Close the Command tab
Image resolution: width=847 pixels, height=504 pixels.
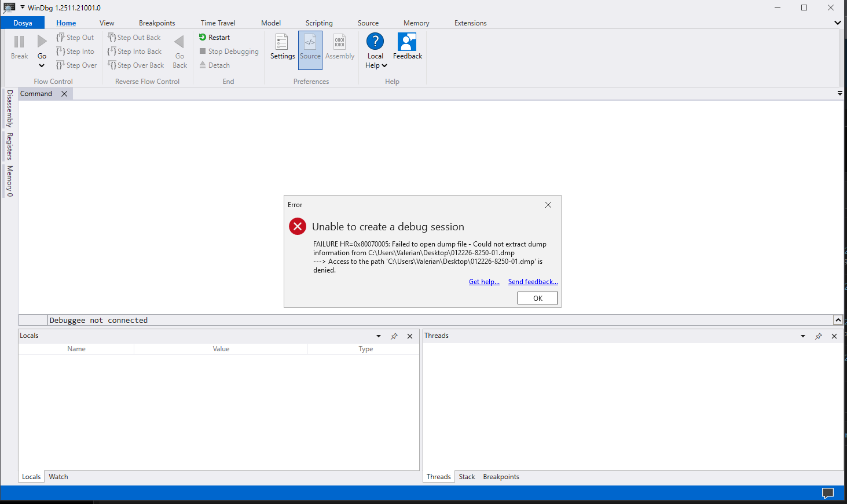pos(64,94)
